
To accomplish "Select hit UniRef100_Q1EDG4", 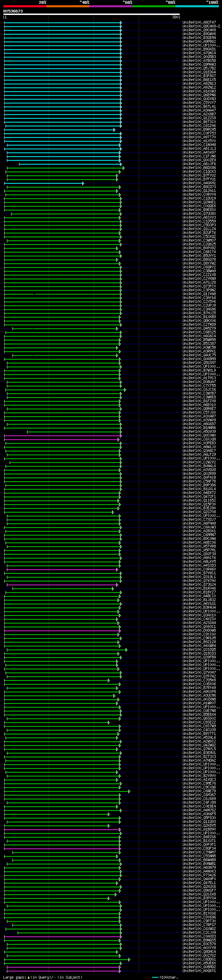I will pos(199,72).
